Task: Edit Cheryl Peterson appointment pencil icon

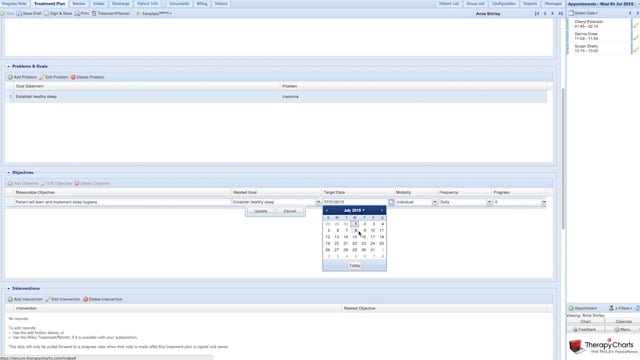Action: point(636,24)
